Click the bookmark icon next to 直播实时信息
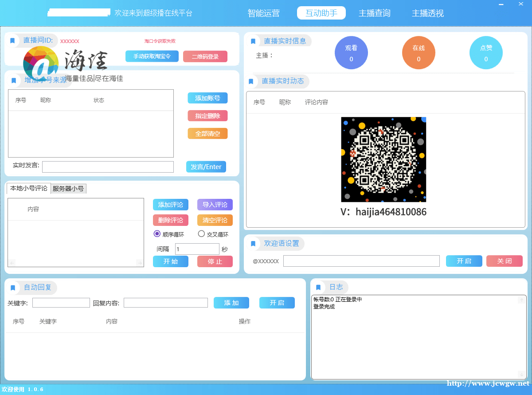The height and width of the screenshot is (395, 532). tap(253, 41)
